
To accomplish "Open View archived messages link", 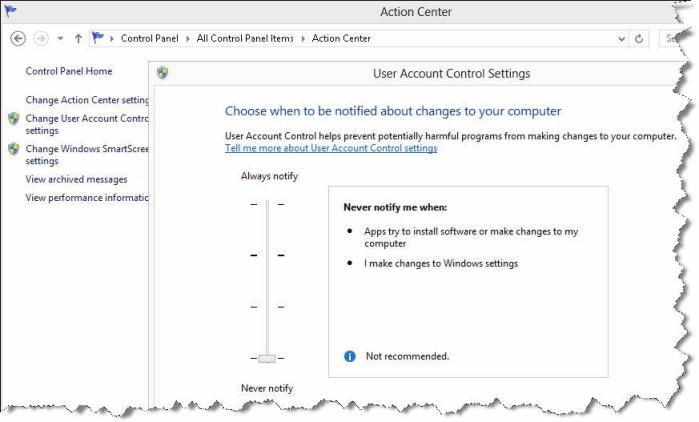I will coord(76,180).
